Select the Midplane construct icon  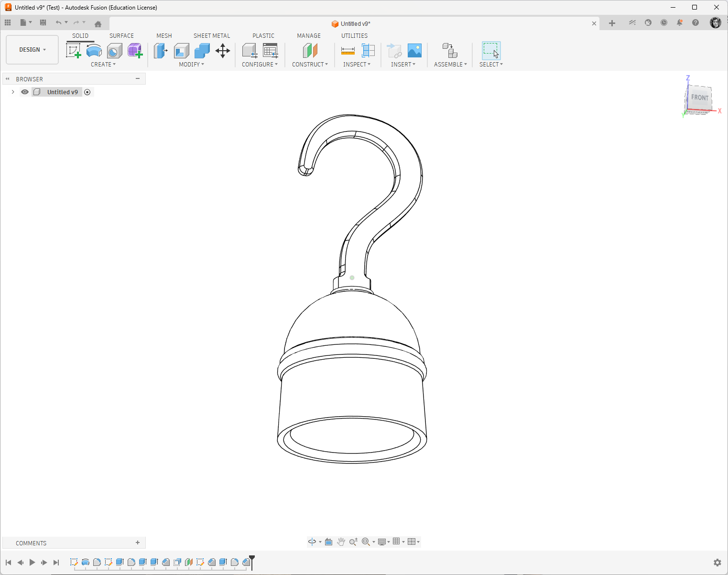pos(310,50)
